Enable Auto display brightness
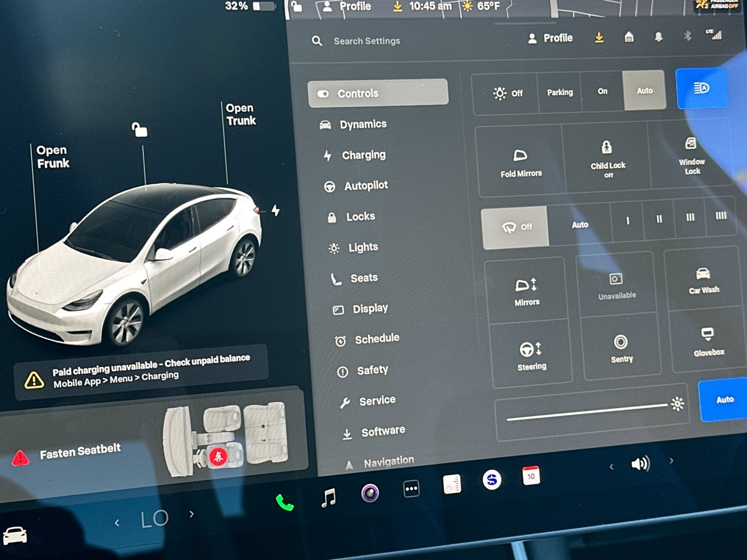The width and height of the screenshot is (747, 560). (x=724, y=399)
